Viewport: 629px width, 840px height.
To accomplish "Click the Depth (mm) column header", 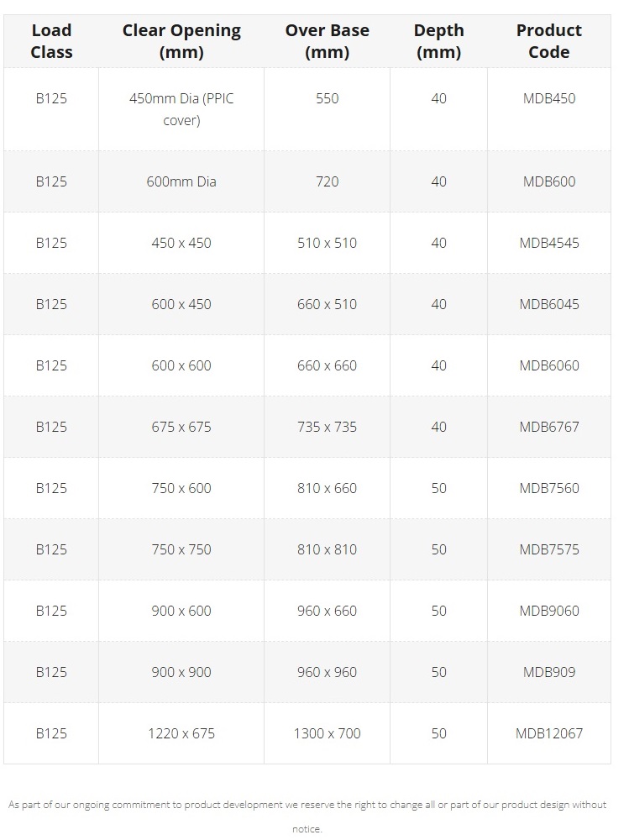I will pos(438,41).
